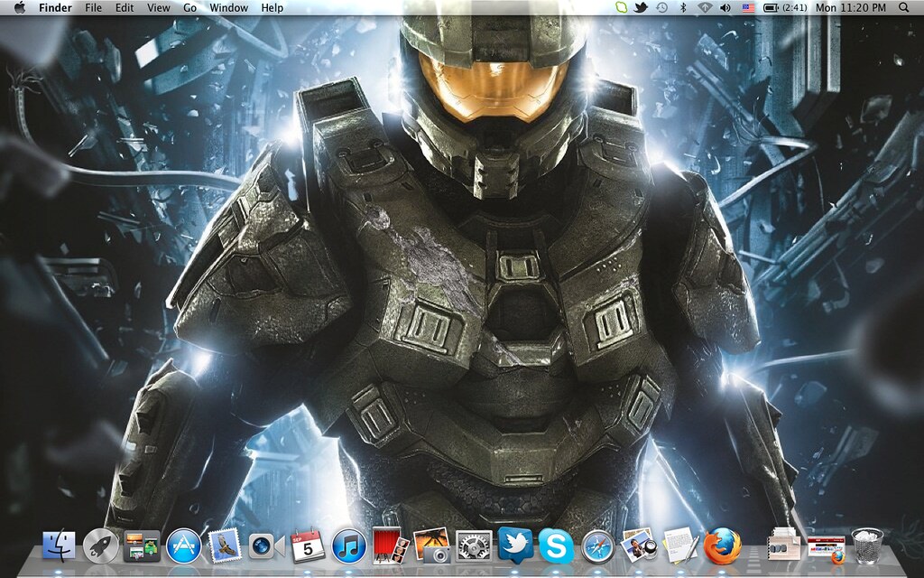The height and width of the screenshot is (578, 924).
Task: Click the green status icon in menu bar
Action: (x=621, y=7)
